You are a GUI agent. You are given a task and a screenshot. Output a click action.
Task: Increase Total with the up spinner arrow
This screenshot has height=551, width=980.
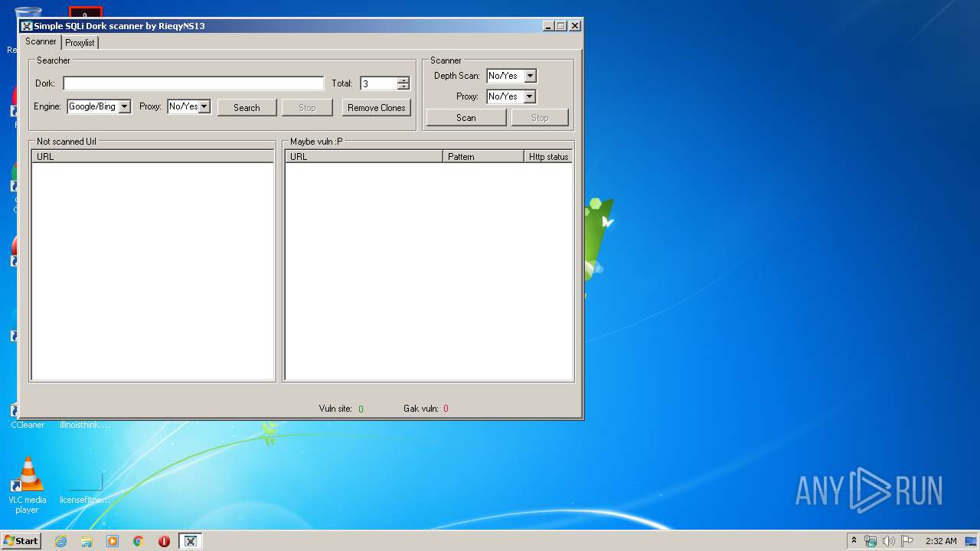[x=403, y=80]
